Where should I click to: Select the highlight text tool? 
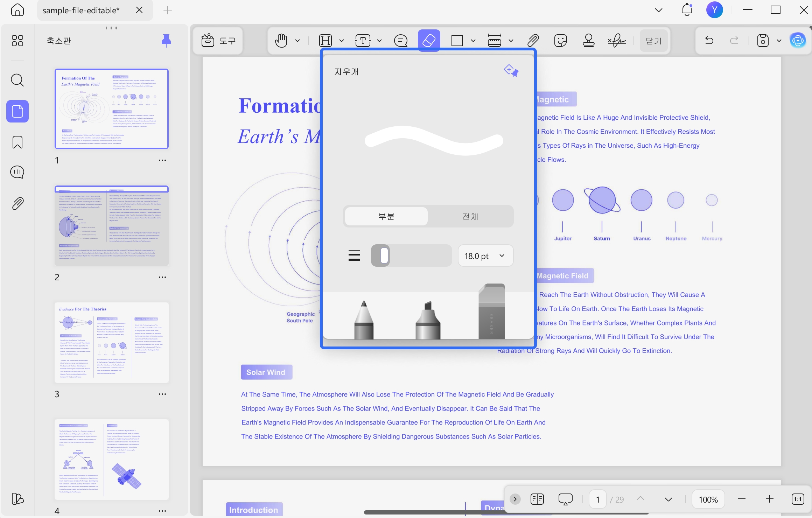tap(325, 41)
